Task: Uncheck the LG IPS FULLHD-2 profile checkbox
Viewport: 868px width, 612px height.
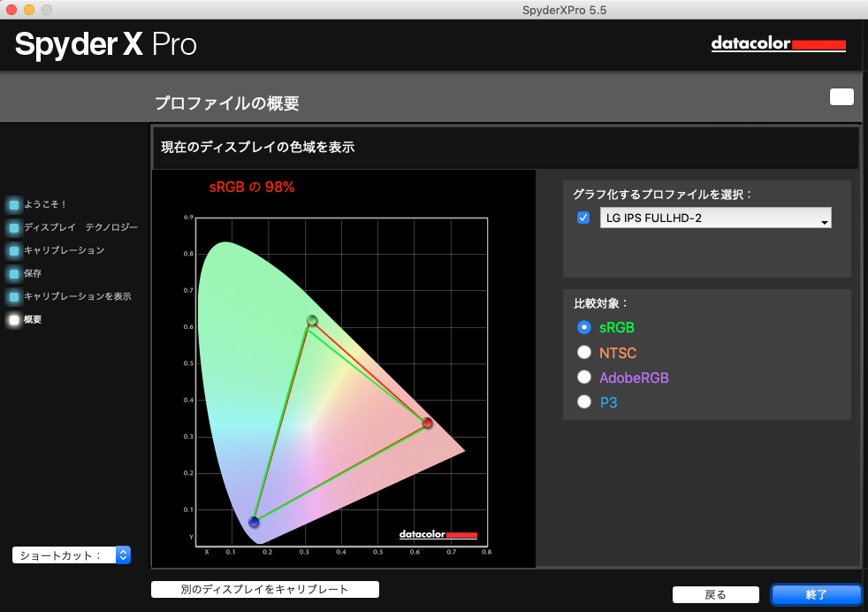Action: click(583, 217)
